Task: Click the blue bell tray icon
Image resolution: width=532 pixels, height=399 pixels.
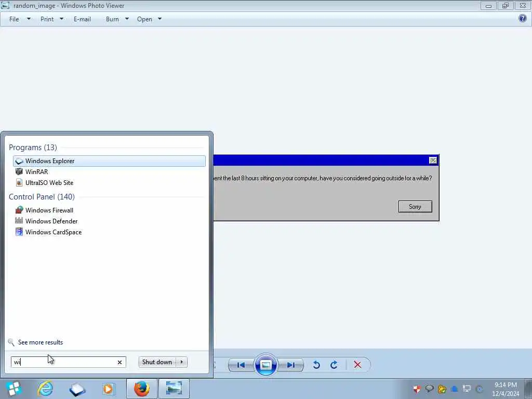Action: [x=454, y=389]
